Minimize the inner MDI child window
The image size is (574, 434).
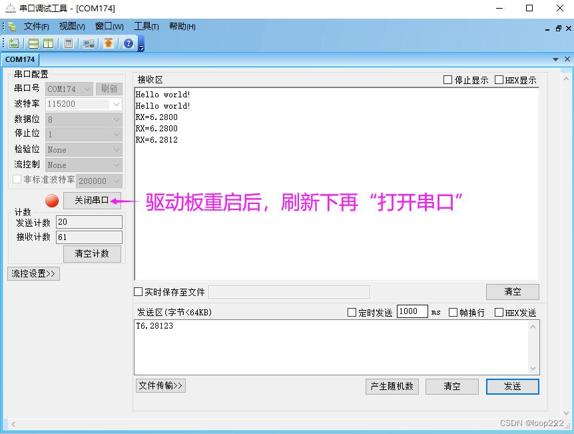[x=547, y=29]
